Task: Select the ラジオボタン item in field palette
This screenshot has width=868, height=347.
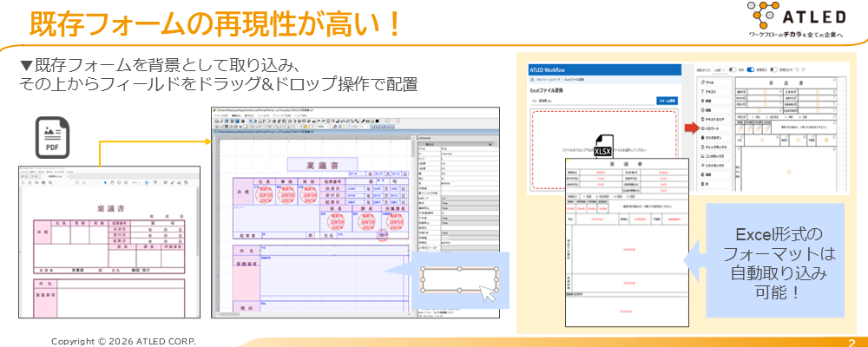Action: point(715,138)
